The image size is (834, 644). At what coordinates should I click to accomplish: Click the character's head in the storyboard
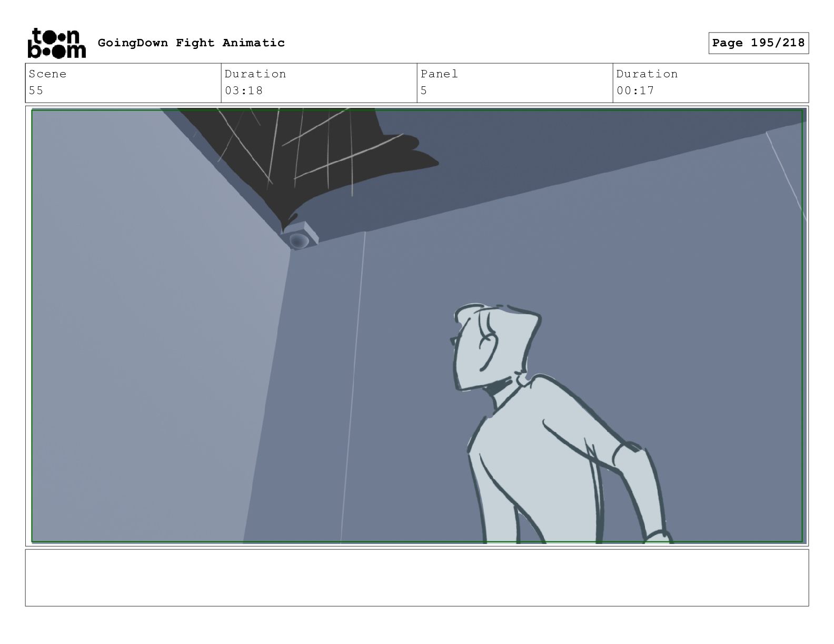[495, 347]
